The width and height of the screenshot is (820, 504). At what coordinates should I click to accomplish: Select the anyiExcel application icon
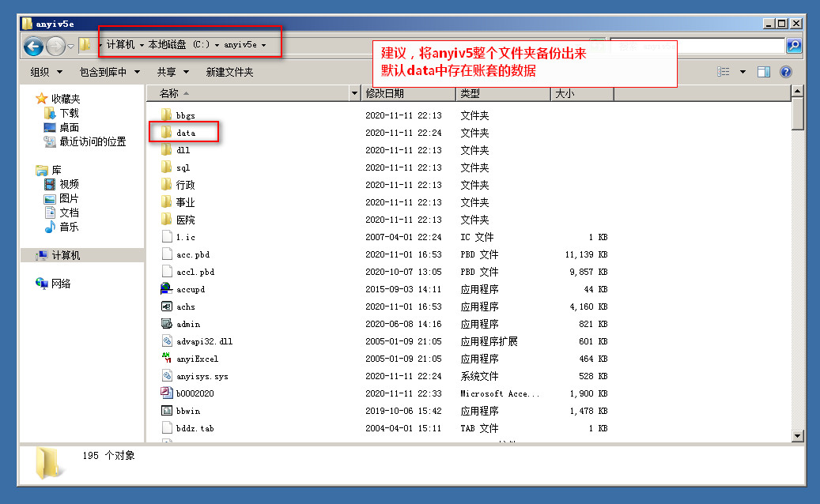[x=167, y=359]
